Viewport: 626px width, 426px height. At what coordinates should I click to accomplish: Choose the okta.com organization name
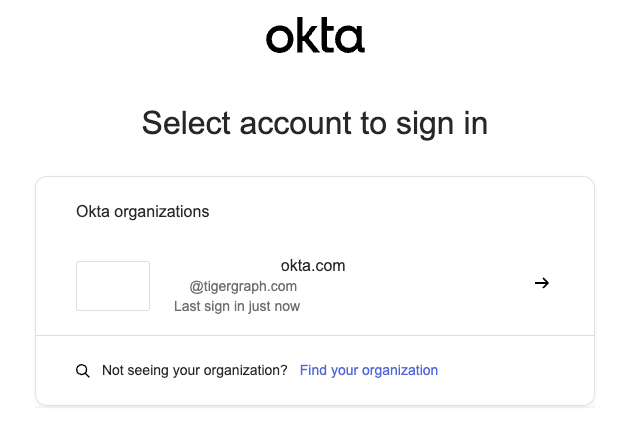coord(313,265)
